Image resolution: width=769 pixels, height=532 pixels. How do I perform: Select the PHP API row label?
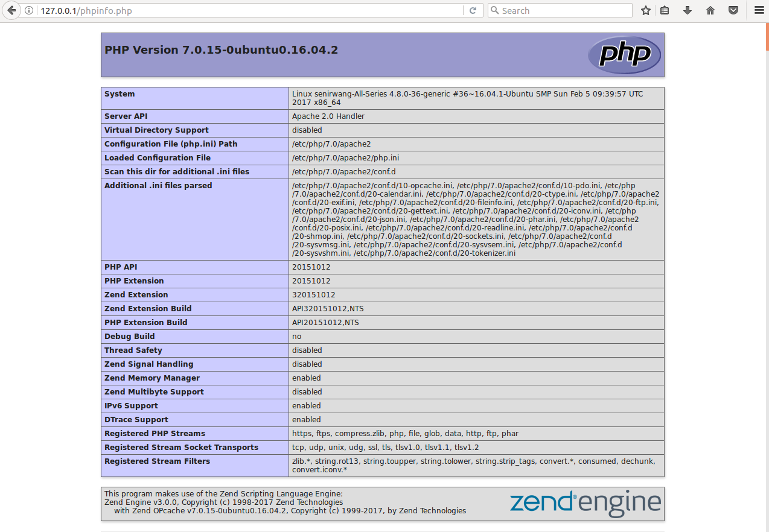click(x=121, y=267)
